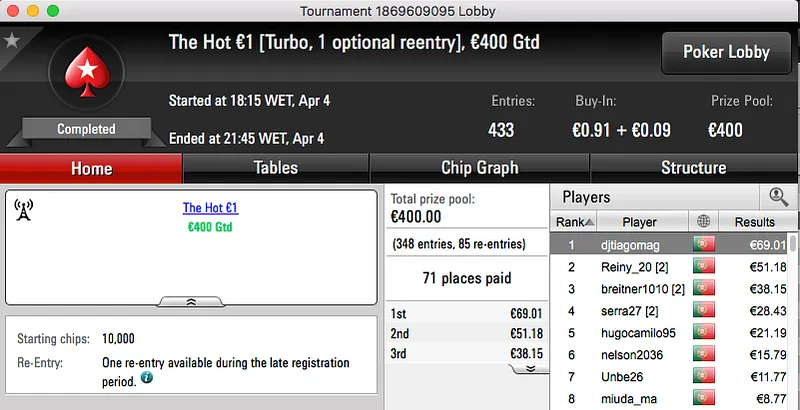
Task: Click the re-entry info icon
Action: click(x=147, y=379)
